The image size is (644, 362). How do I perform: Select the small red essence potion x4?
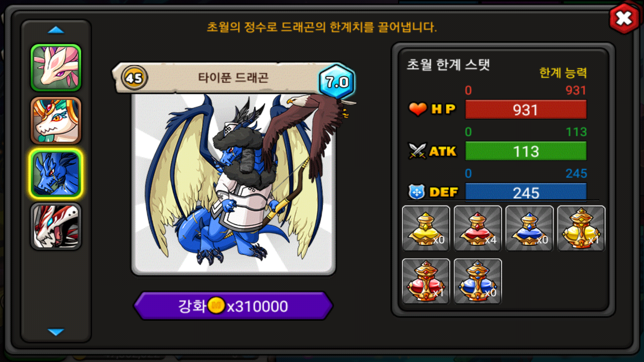(478, 228)
